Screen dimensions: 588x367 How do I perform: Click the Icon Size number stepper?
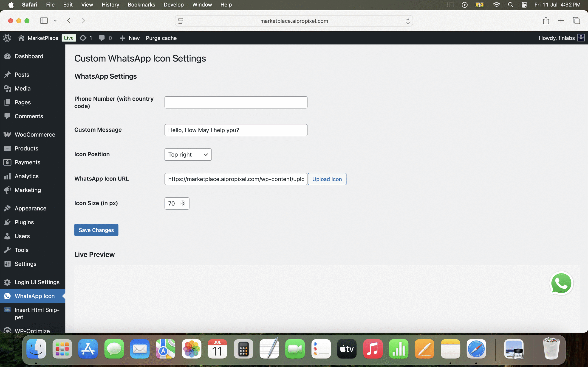pyautogui.click(x=183, y=203)
